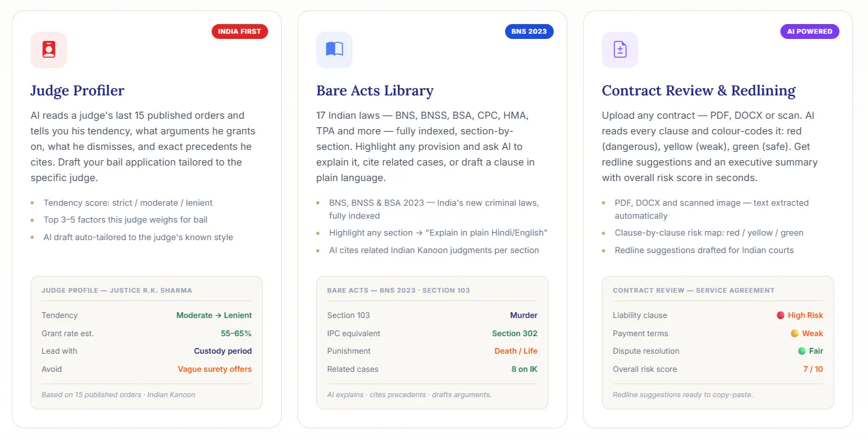Click the Vague surety offers value
Screen dimensions: 868x440
click(215, 369)
